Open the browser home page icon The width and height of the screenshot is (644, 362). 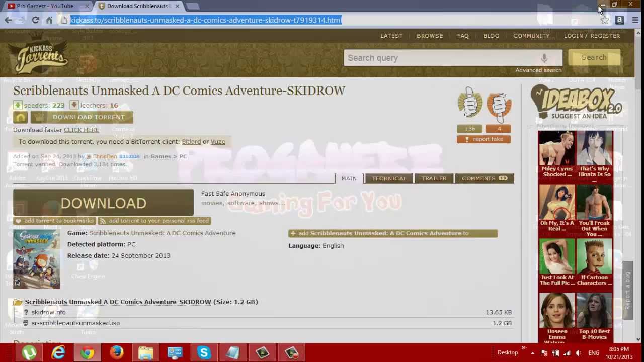tap(49, 20)
